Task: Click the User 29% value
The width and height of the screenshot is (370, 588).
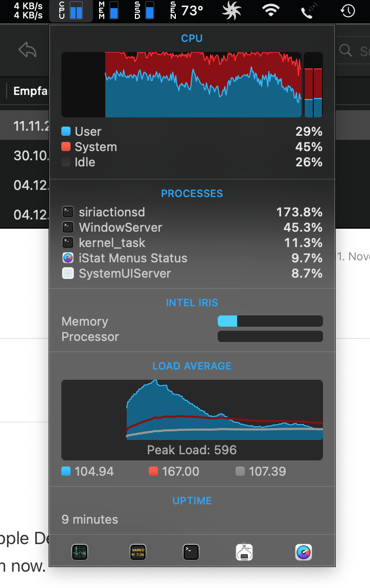Action: point(309,131)
